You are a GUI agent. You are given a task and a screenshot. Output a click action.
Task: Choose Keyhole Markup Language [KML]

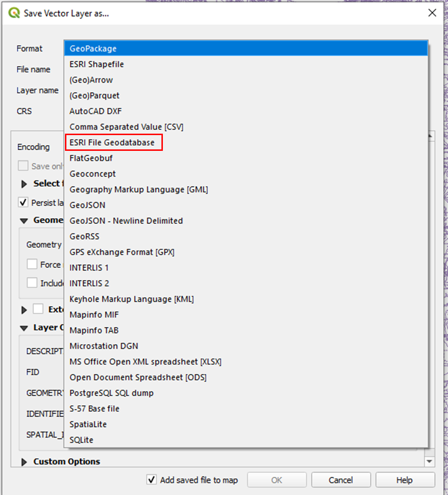246,299
